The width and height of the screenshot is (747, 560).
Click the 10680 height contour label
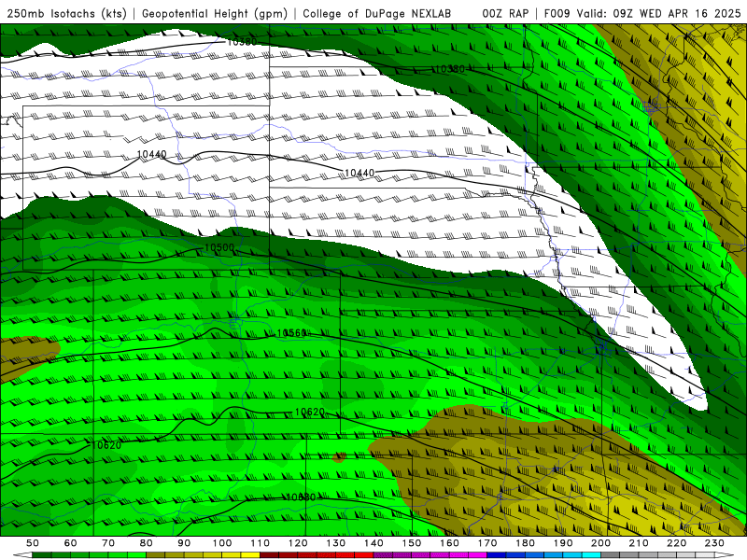(x=301, y=497)
